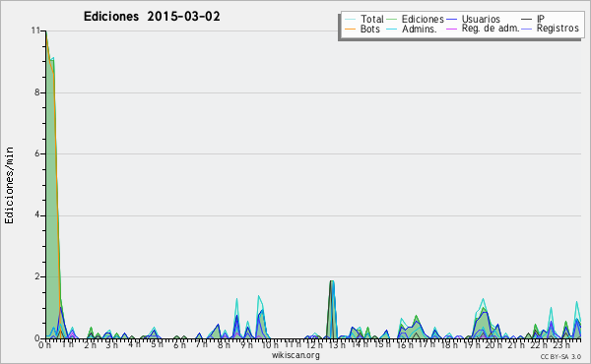This screenshot has height=364, width=591.
Task: Click the y-axis value 6
Action: coord(37,153)
